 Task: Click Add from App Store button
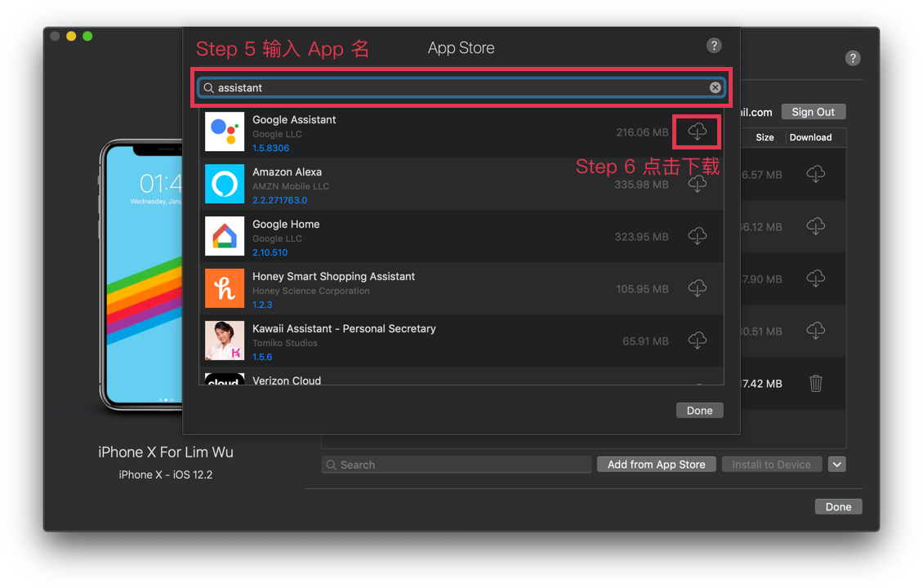tap(656, 464)
